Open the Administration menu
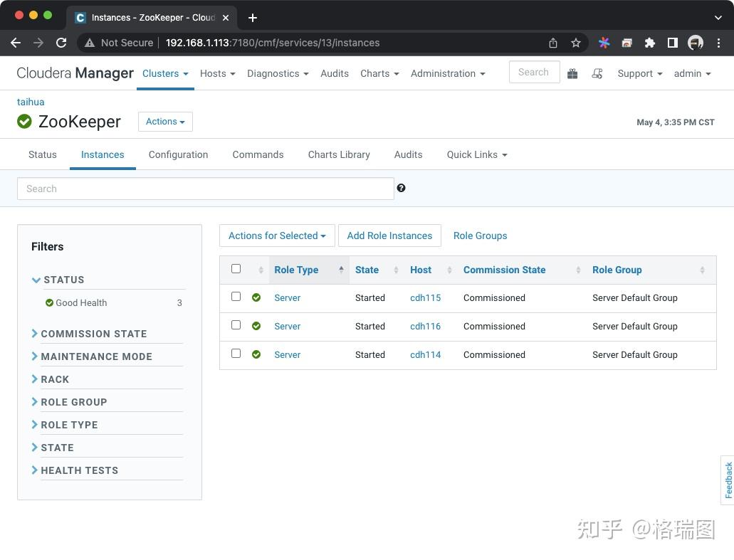This screenshot has height=560, width=734. pyautogui.click(x=448, y=73)
